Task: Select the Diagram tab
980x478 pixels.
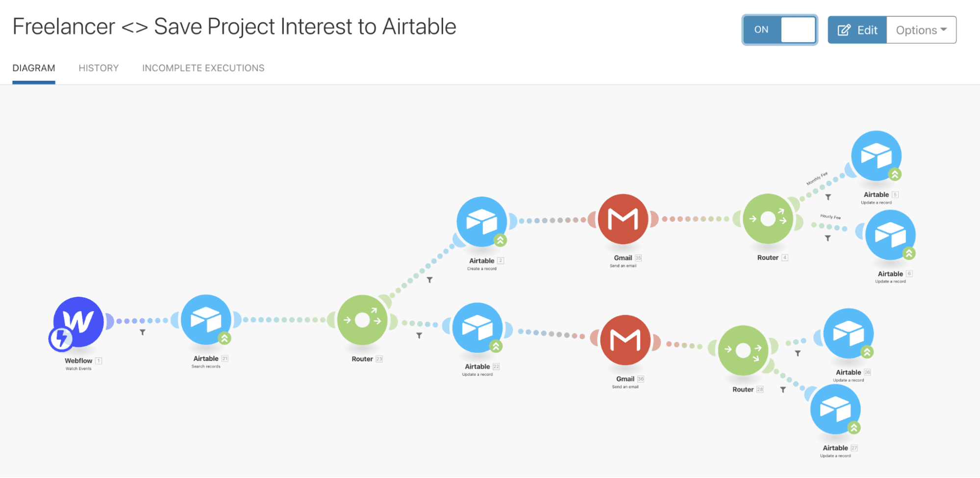Action: click(34, 68)
